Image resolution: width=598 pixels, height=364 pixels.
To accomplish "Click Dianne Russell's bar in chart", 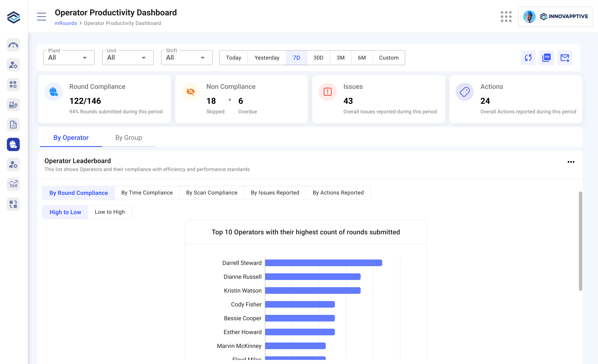I will point(313,277).
